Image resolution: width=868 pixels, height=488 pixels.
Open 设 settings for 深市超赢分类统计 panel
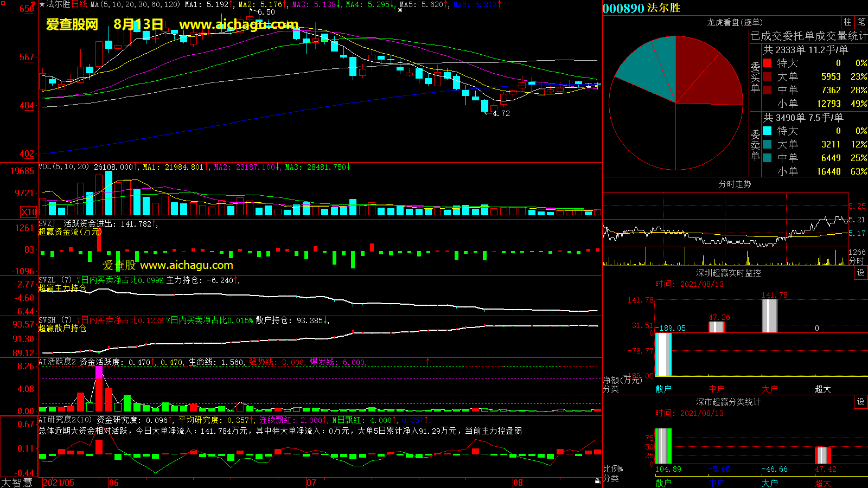point(861,402)
